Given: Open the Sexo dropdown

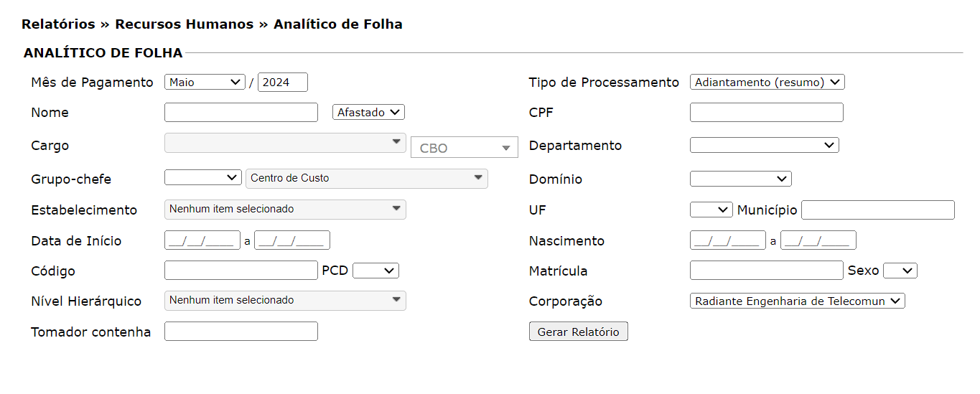Looking at the screenshot, I should pos(900,271).
